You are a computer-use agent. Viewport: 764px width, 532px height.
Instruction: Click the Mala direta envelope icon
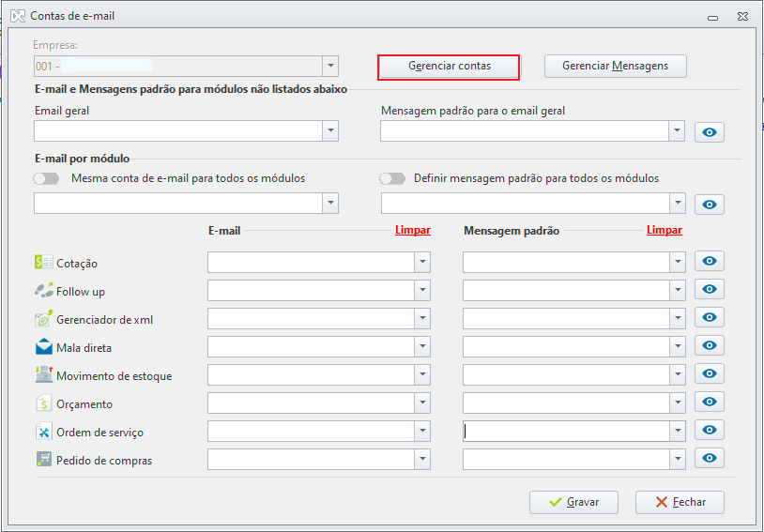coord(43,348)
